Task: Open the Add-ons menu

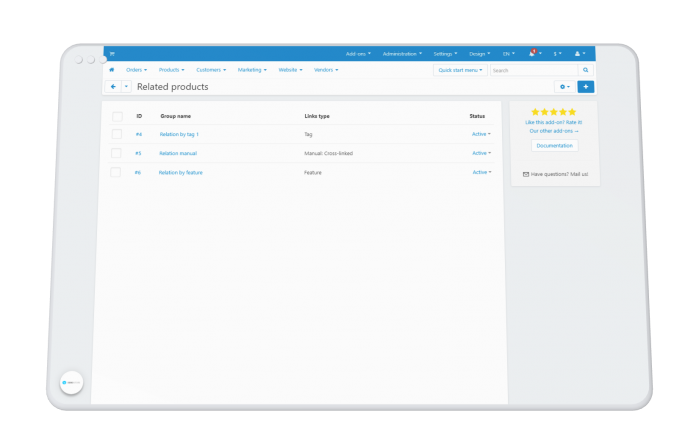Action: point(358,54)
